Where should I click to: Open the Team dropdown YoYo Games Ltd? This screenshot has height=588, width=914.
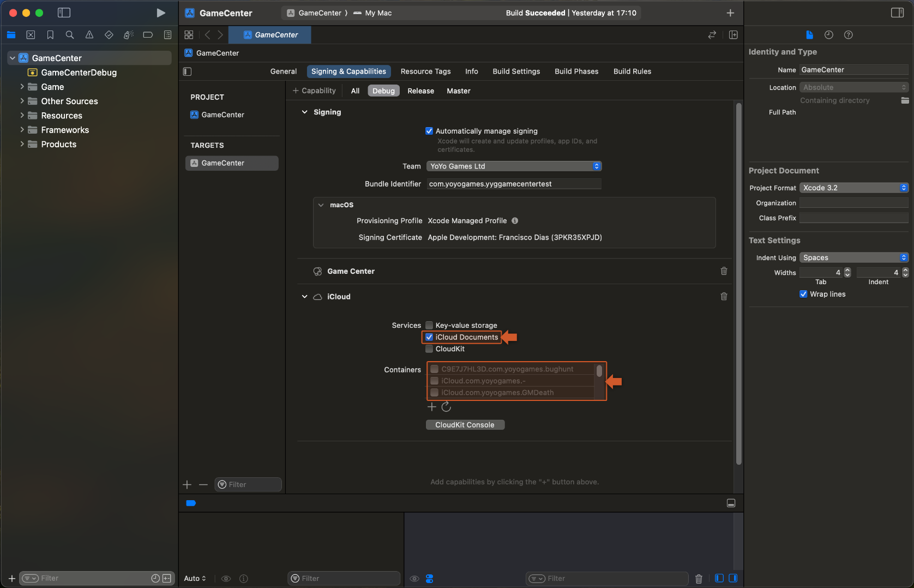pyautogui.click(x=514, y=166)
